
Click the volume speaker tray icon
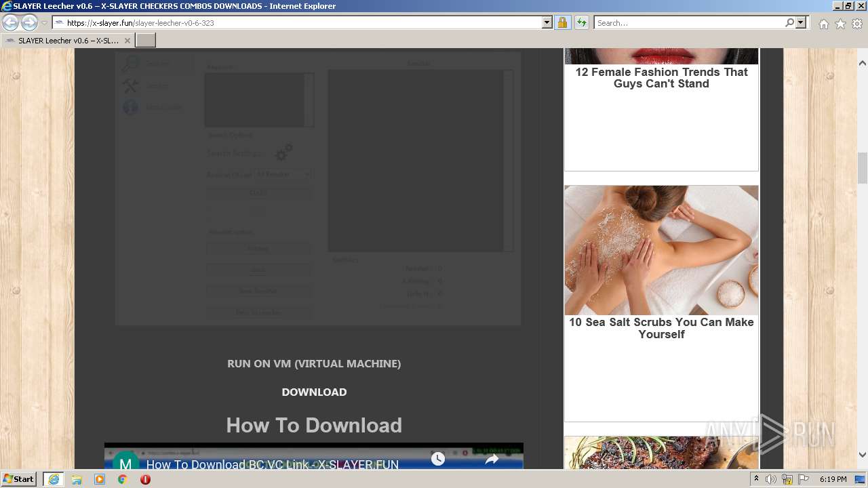coord(771,479)
